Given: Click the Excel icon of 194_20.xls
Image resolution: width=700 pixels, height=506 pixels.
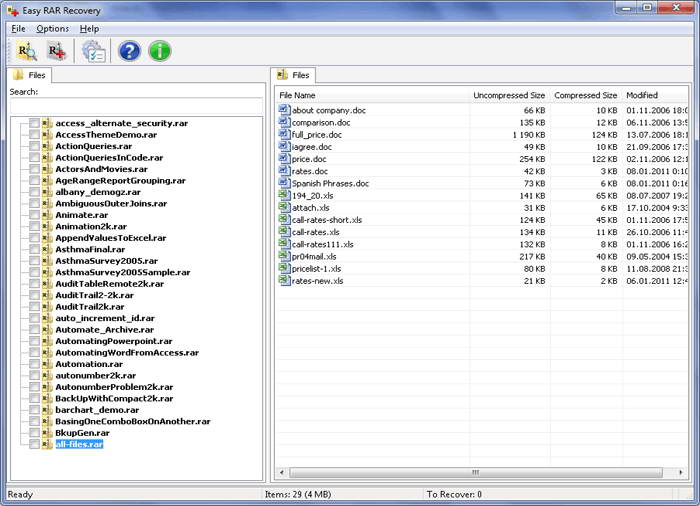Looking at the screenshot, I should pos(284,195).
